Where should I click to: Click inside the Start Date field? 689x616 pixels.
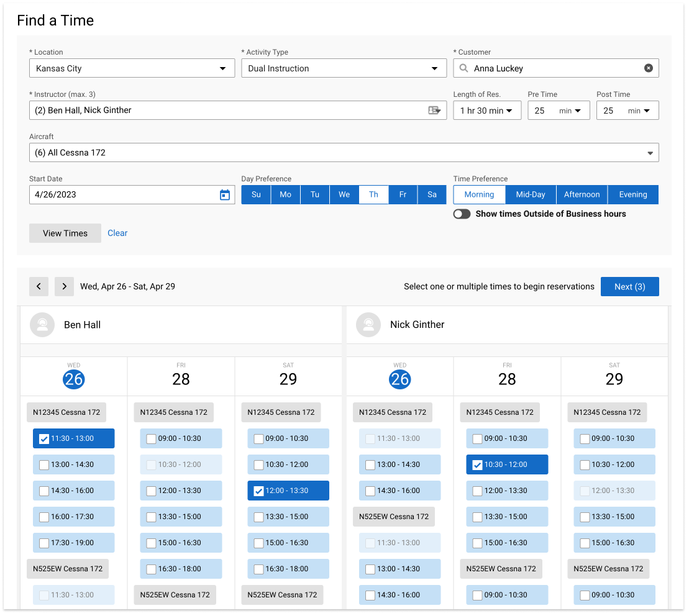pos(93,194)
